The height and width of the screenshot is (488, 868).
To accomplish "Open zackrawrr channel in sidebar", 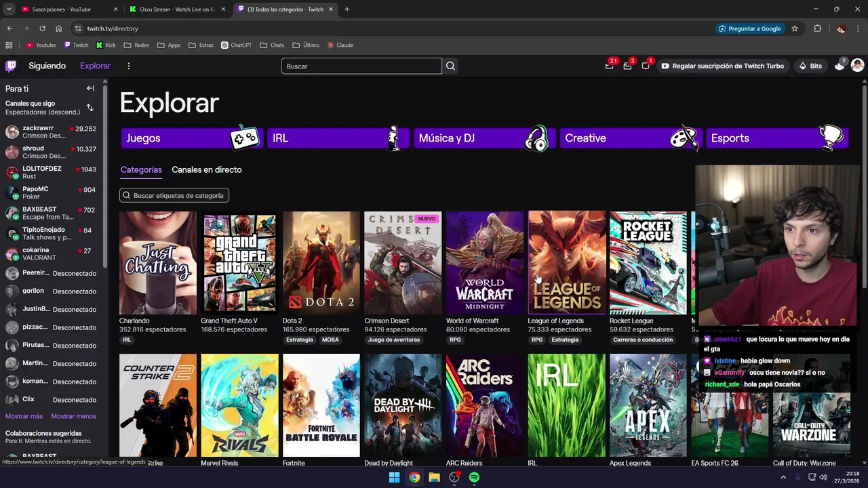I will tap(52, 131).
